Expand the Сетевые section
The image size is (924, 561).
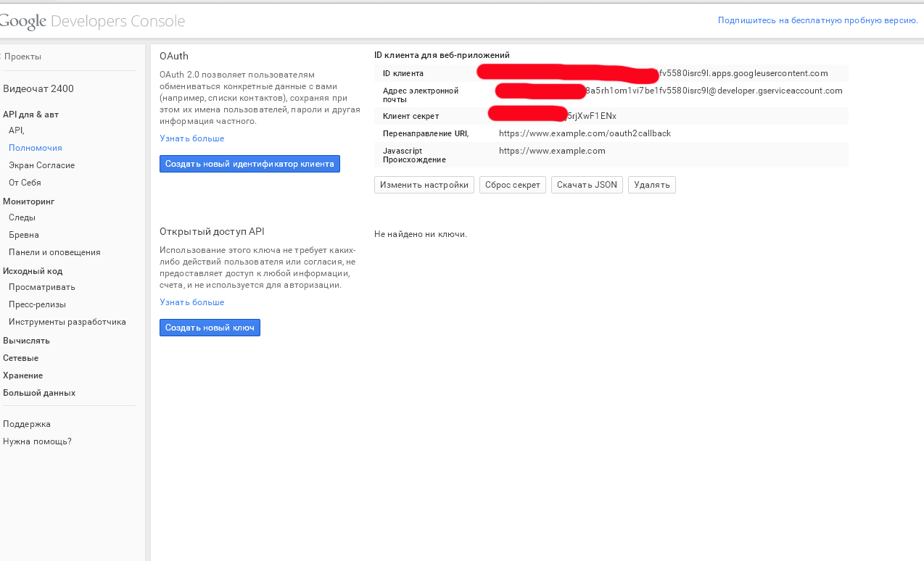pos(21,358)
